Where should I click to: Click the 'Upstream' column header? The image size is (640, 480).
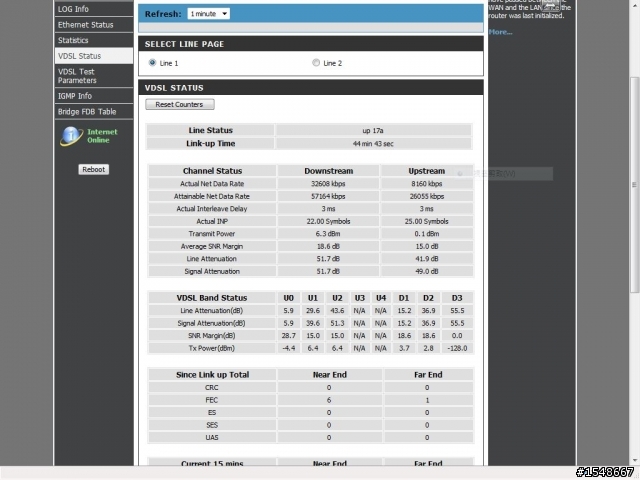[427, 171]
